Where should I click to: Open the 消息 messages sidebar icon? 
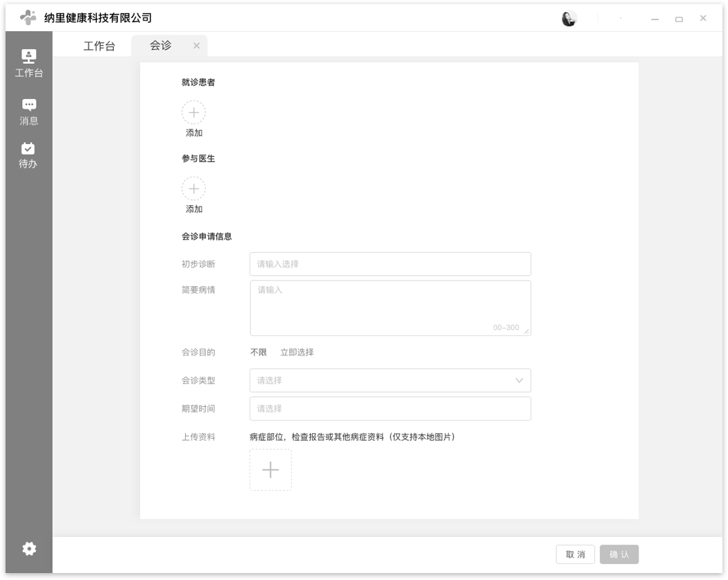(x=28, y=111)
